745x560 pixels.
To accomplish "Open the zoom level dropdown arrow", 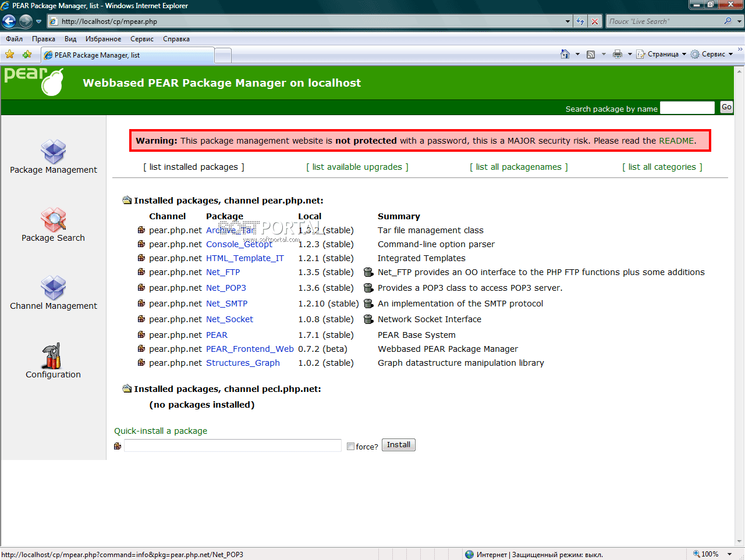I will click(x=729, y=554).
